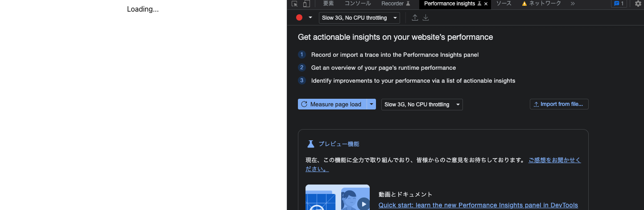644x210 pixels.
Task: Open the ネットワーク tab
Action: tap(541, 4)
